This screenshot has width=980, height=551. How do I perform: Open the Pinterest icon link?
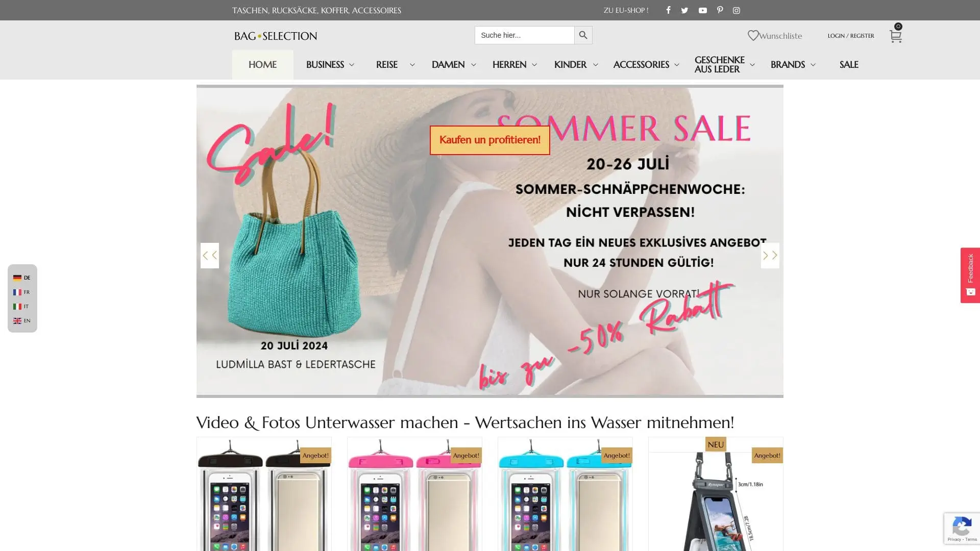tap(720, 10)
